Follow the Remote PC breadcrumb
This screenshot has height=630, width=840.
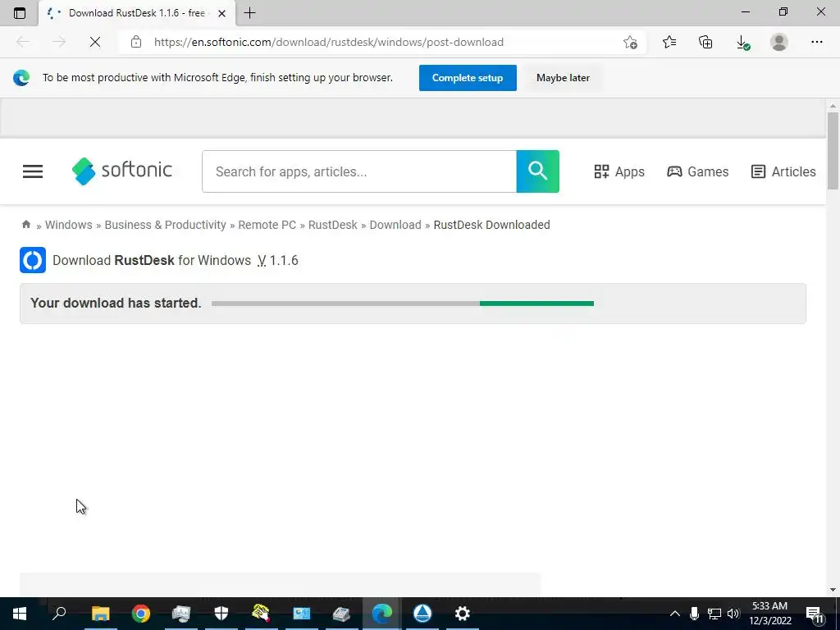click(x=267, y=225)
